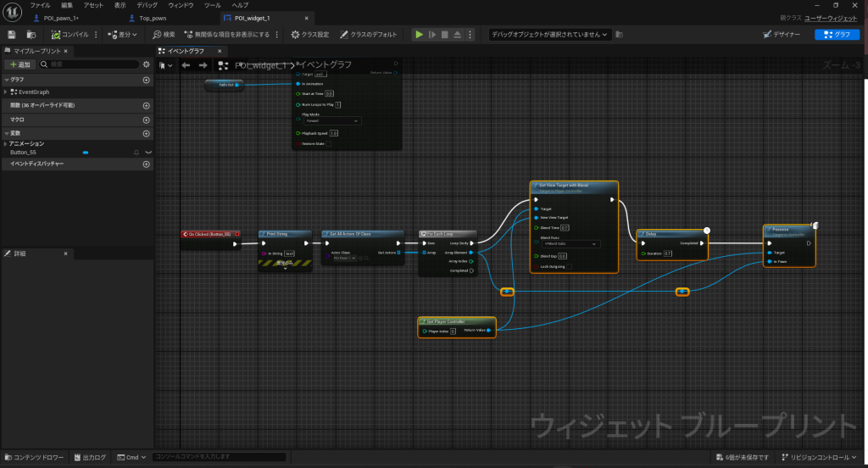Expand the EventGraph tree item

click(6, 92)
